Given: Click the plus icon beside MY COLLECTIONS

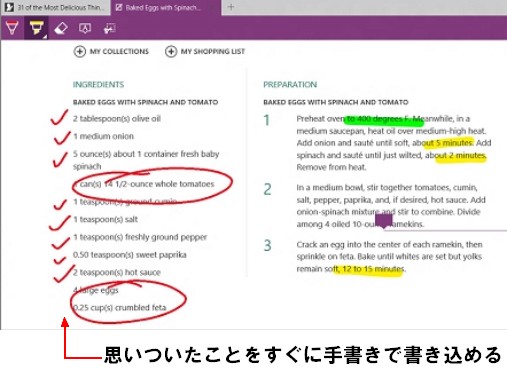Looking at the screenshot, I should 80,52.
